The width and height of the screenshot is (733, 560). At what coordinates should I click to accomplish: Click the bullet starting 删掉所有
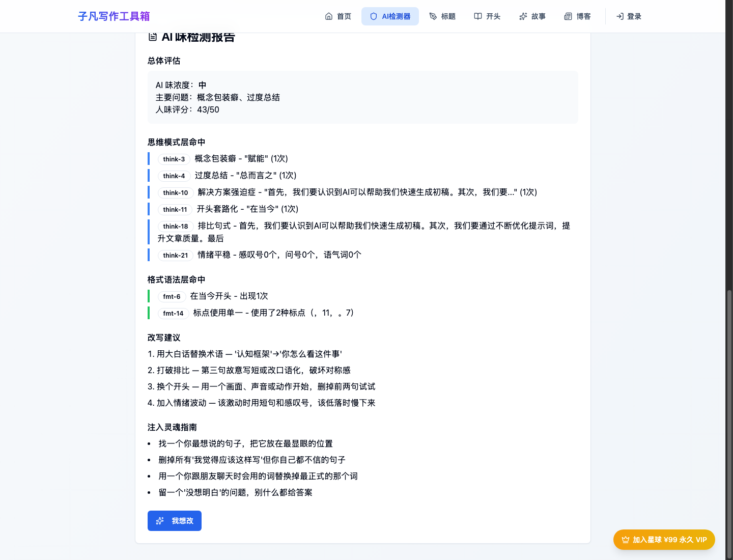[x=252, y=460]
